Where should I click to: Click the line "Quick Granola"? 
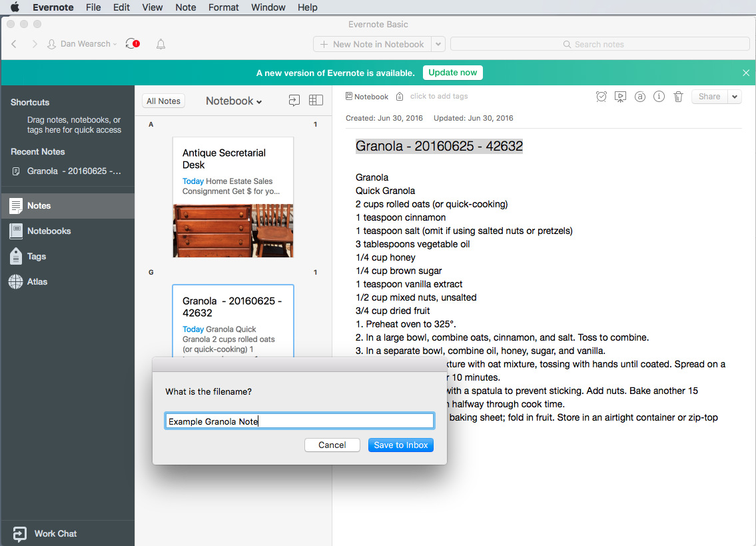385,191
